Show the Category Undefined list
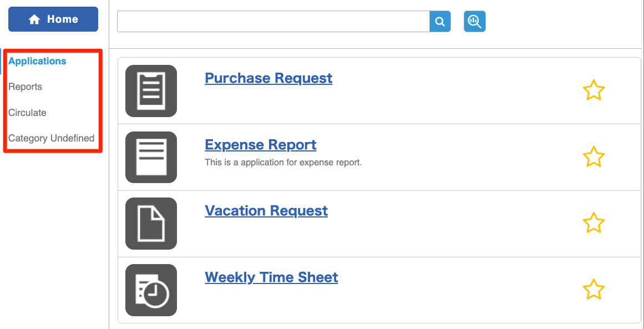The height and width of the screenshot is (329, 644). point(52,138)
